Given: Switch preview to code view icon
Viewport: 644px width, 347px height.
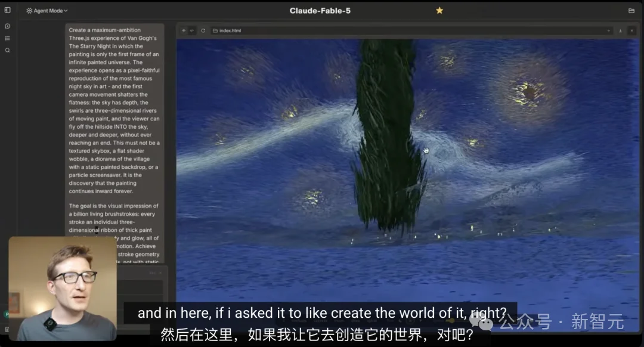Looking at the screenshot, I should click(192, 30).
